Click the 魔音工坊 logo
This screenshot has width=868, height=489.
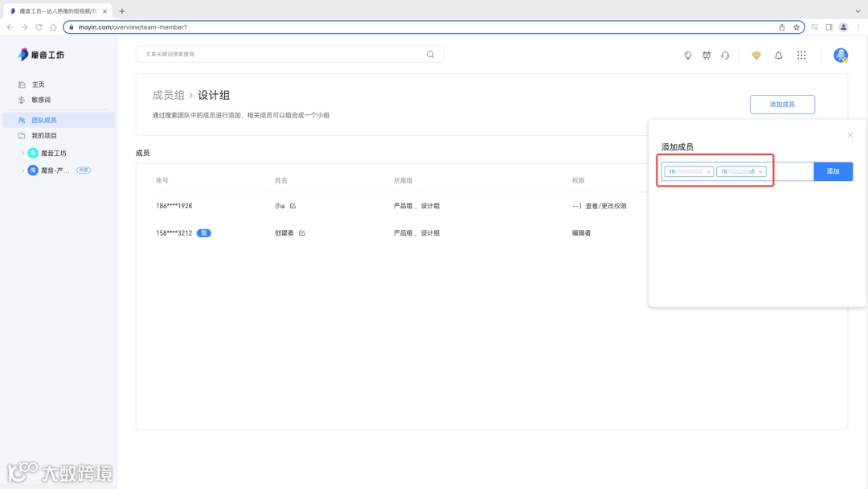[41, 54]
